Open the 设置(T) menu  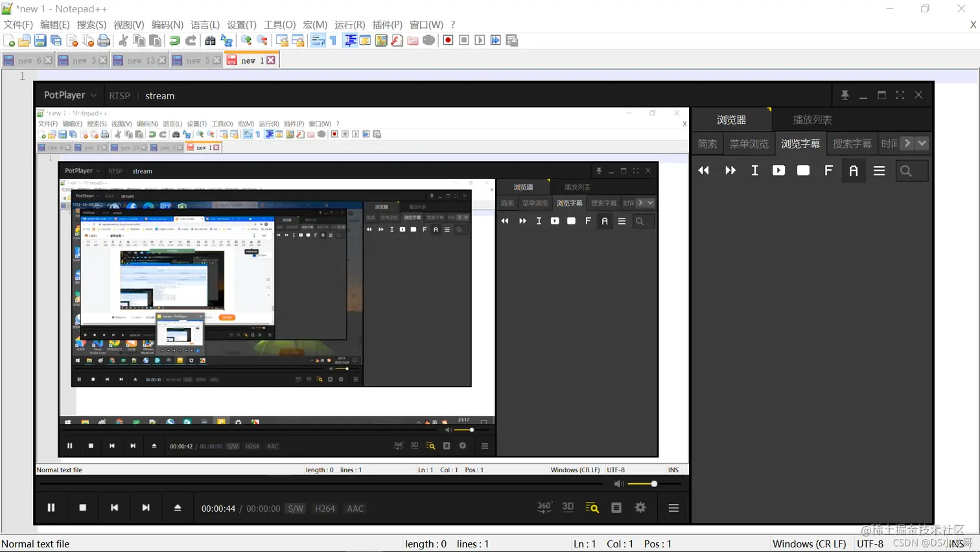[242, 25]
